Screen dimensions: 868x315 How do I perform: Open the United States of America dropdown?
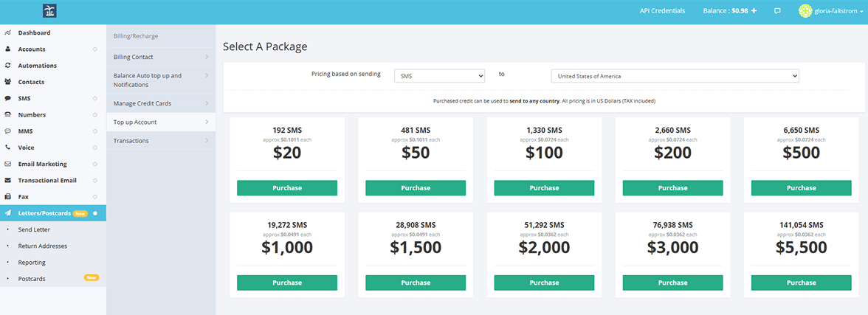tap(675, 76)
